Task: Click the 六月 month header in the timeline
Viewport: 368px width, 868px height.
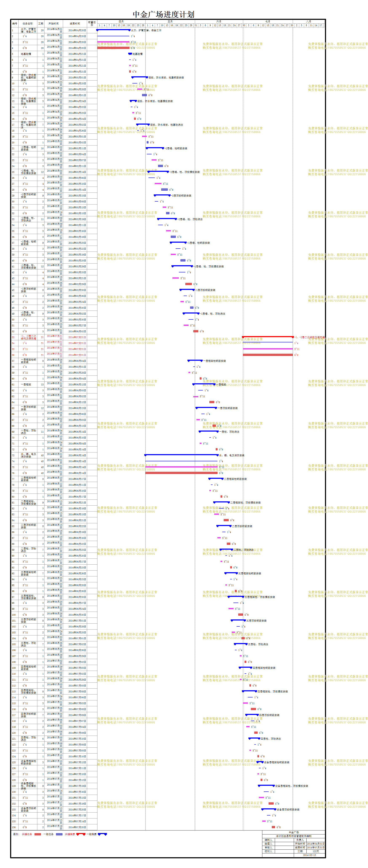Action: pyautogui.click(x=219, y=22)
